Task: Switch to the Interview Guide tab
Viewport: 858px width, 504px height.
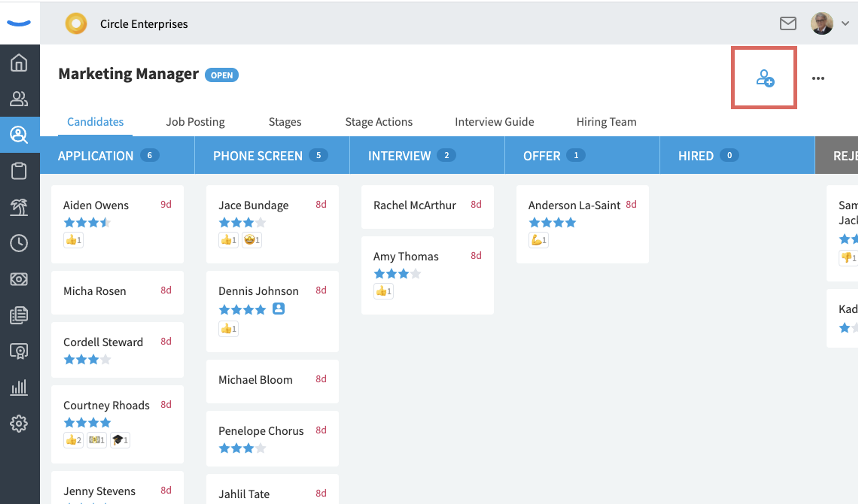Action: click(x=494, y=122)
